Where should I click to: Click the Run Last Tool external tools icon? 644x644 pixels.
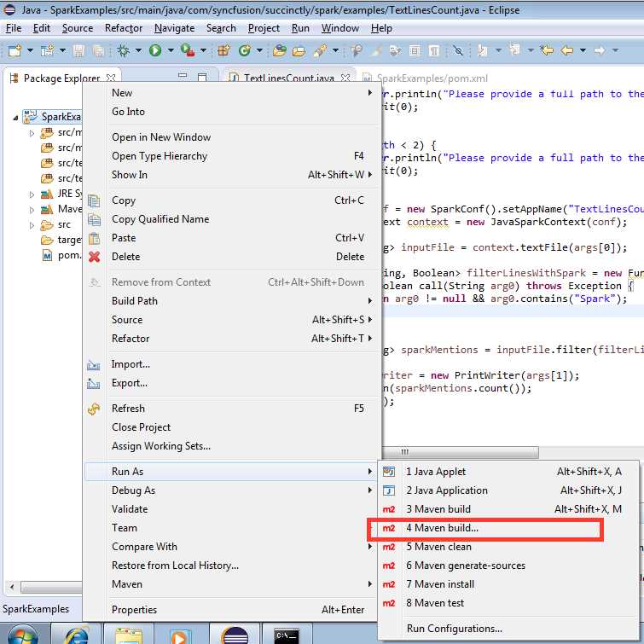(x=188, y=50)
